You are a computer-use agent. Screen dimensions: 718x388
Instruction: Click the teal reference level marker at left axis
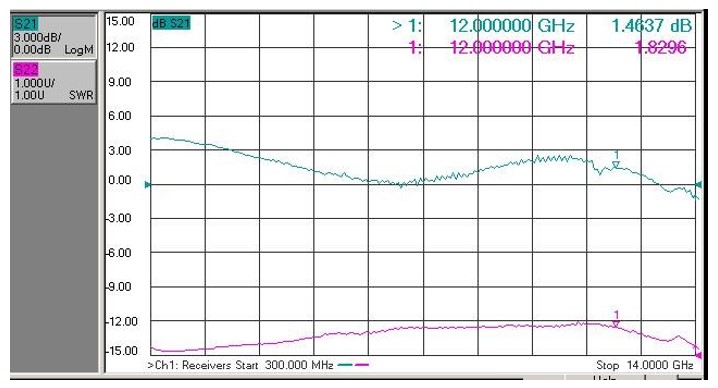coord(147,185)
